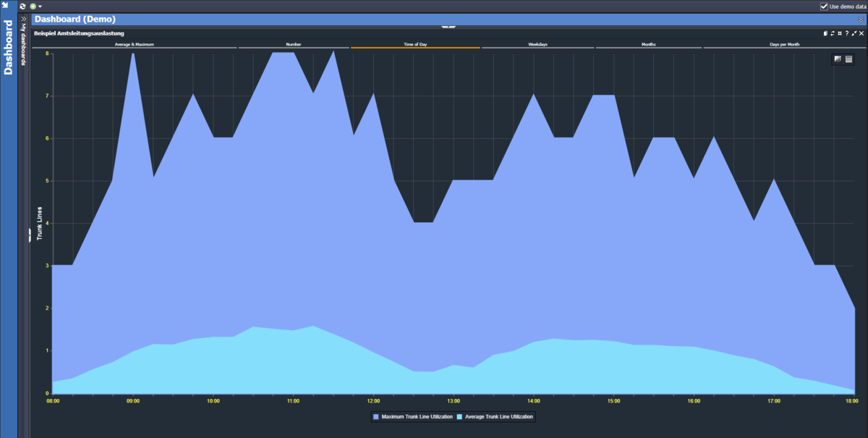The width and height of the screenshot is (868, 438).
Task: Click the Beispiel Amtsleitungsauslastung widget title
Action: tap(79, 33)
